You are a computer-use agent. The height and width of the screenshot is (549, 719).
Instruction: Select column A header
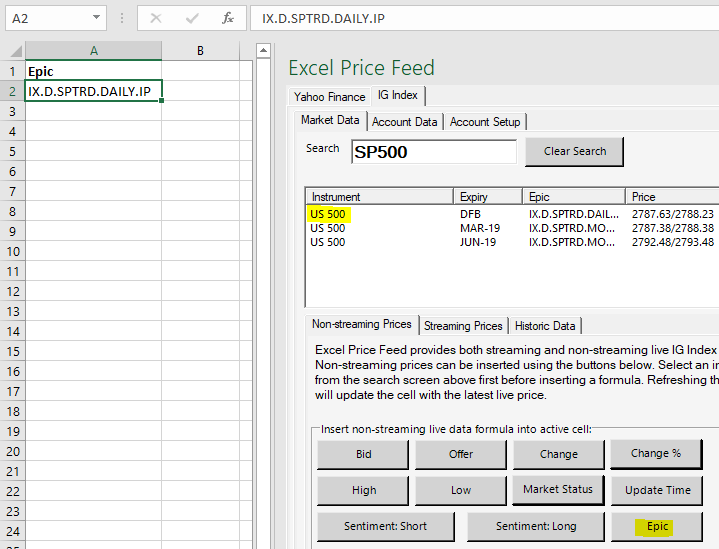tap(94, 51)
